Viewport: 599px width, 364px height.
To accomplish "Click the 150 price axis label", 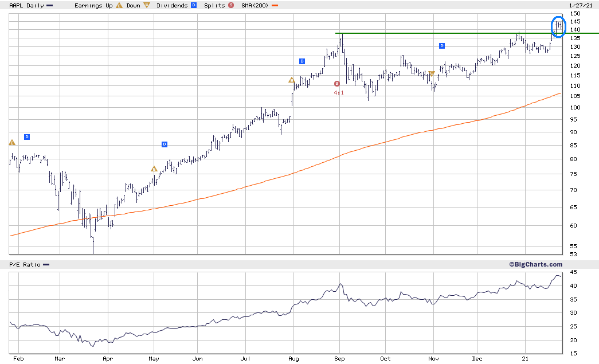I will pyautogui.click(x=575, y=13).
